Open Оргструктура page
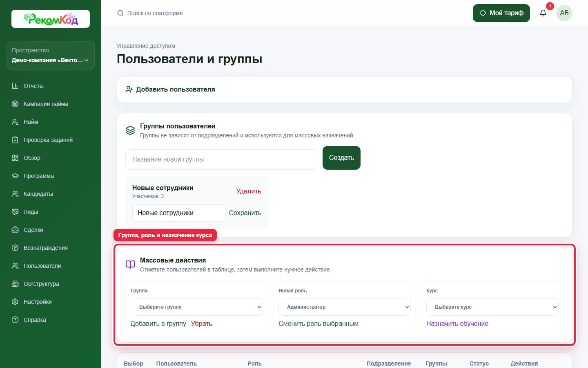The height and width of the screenshot is (368, 588). click(51, 284)
